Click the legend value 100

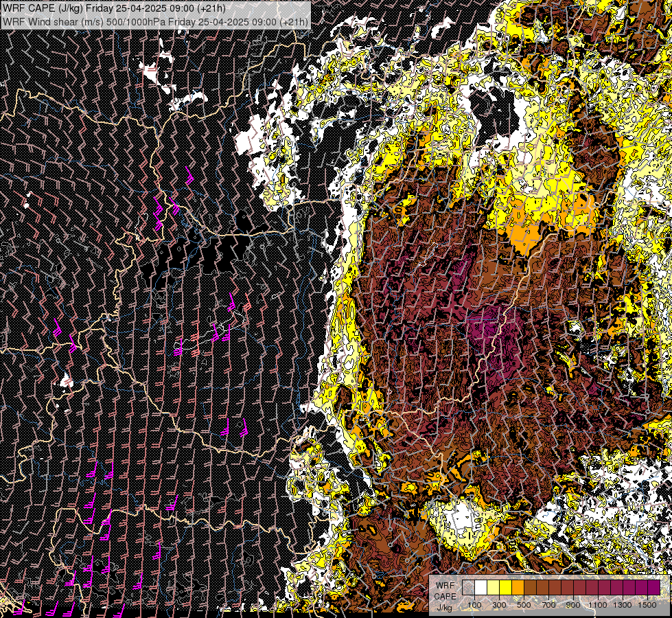[474, 605]
